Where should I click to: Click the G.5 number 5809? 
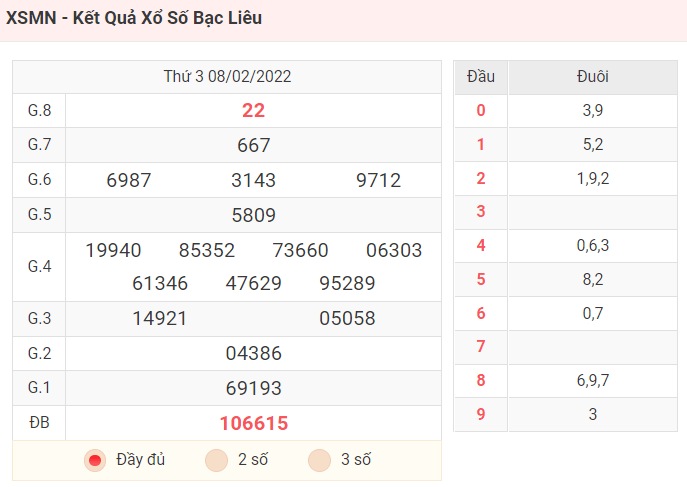[254, 215]
